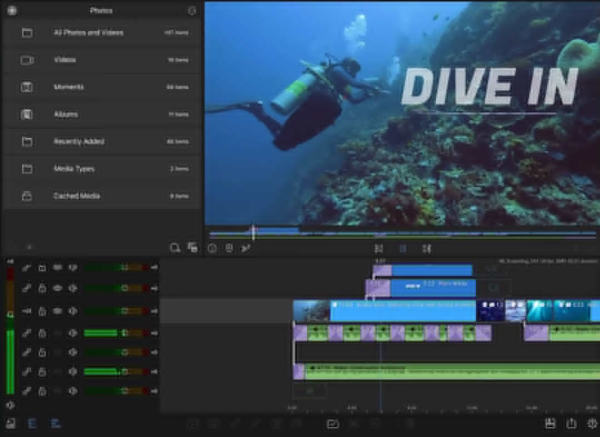600x437 pixels.
Task: Open the Videos category
Action: pos(103,60)
